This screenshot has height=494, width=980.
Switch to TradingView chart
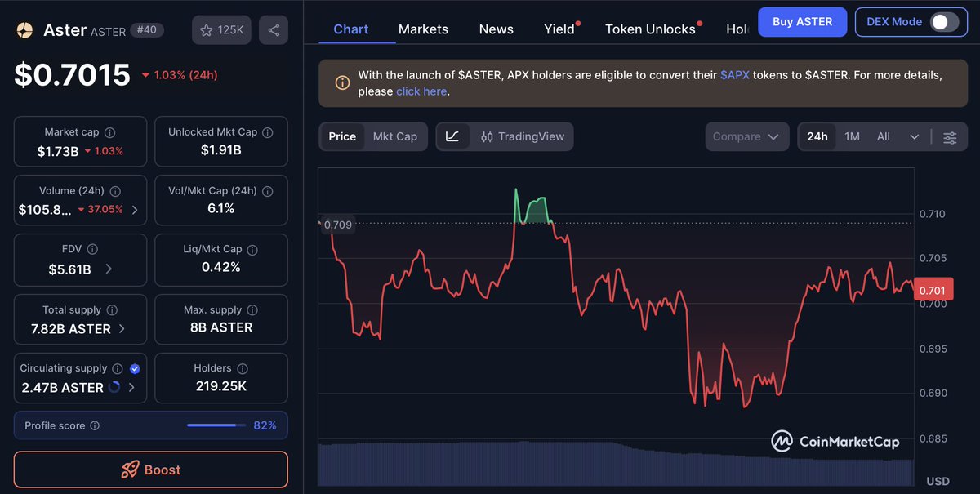coord(523,137)
